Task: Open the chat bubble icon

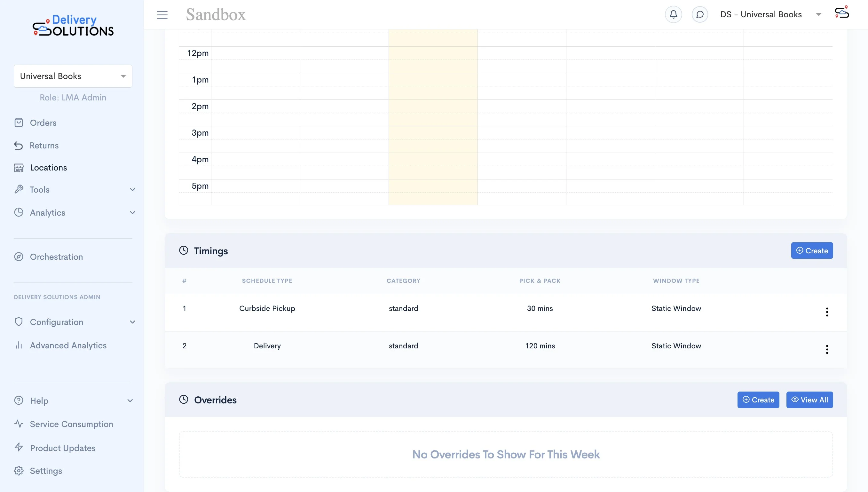Action: click(x=699, y=14)
